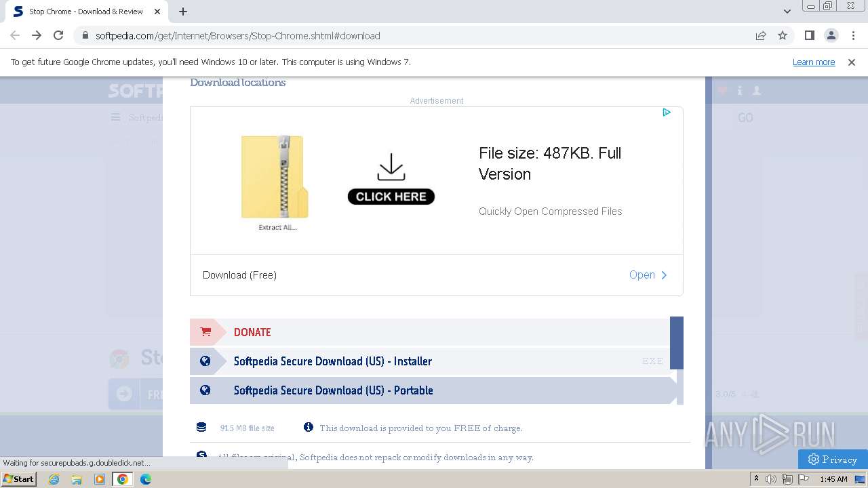Click Download locations heading
The height and width of the screenshot is (488, 868).
click(237, 83)
